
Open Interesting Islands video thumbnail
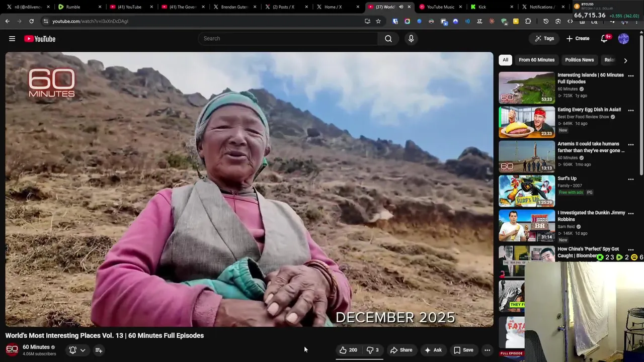pos(526,87)
